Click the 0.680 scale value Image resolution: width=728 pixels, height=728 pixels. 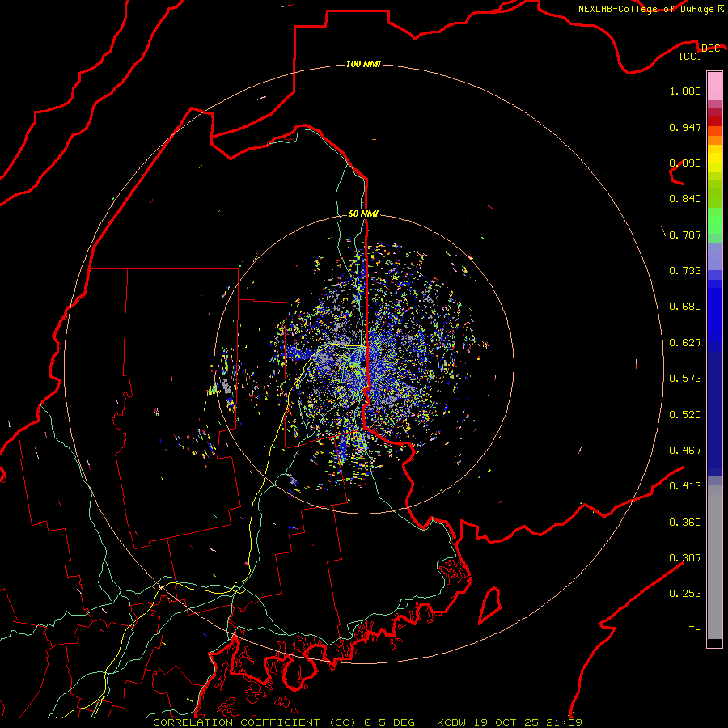[x=685, y=307]
